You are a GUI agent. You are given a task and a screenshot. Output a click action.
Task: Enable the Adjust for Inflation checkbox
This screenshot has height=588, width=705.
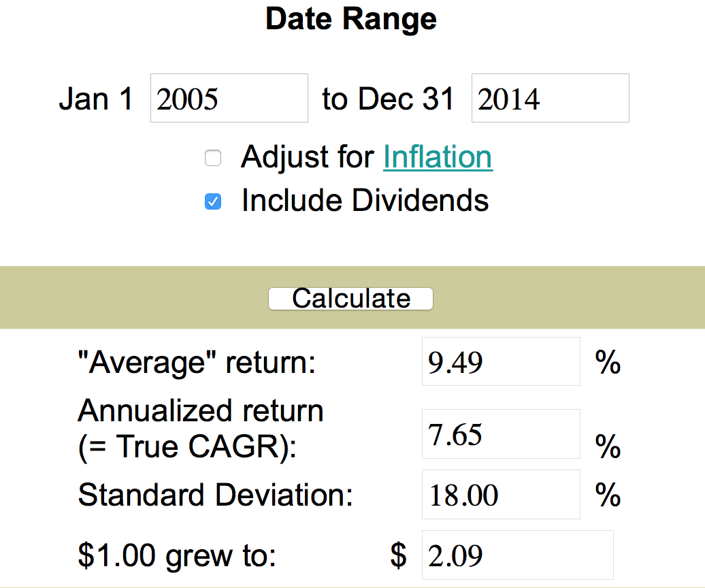[213, 159]
